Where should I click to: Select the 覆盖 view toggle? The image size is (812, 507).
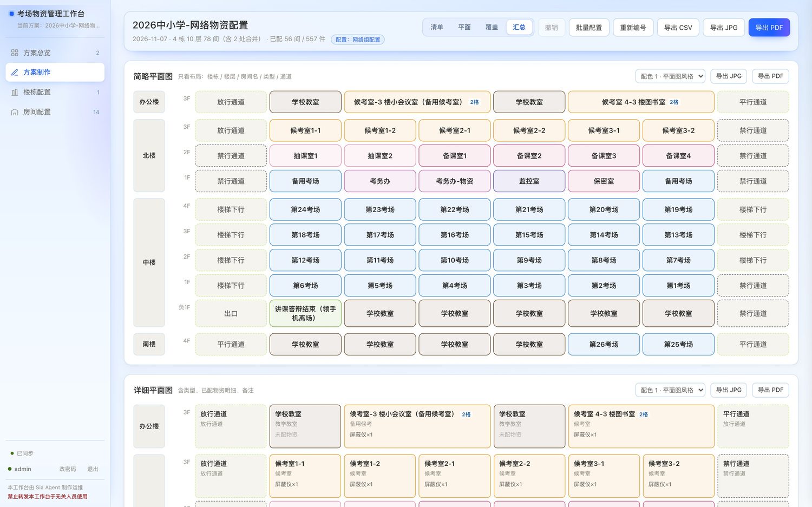(x=492, y=27)
